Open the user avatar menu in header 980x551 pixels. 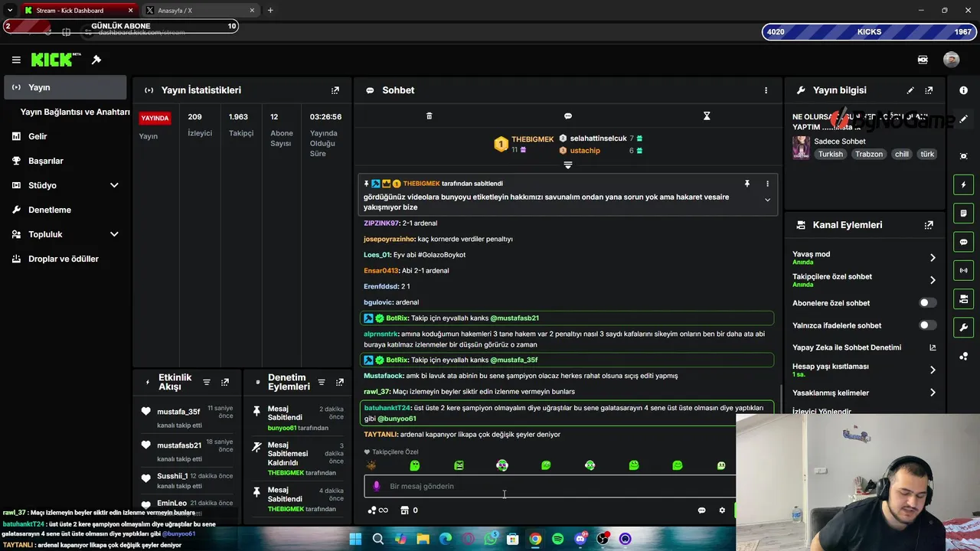(951, 60)
